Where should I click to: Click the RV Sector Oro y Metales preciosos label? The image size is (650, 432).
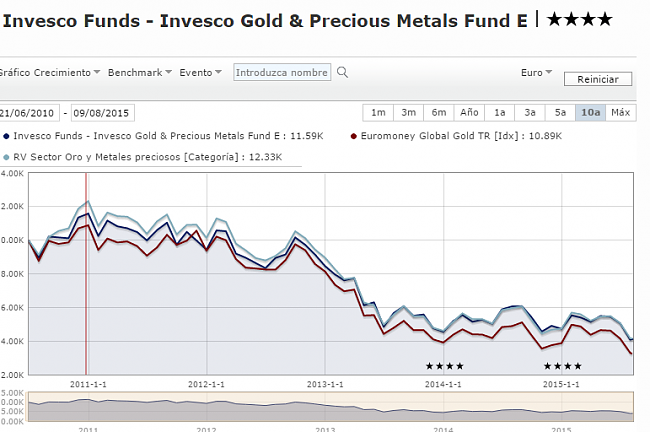tap(148, 157)
